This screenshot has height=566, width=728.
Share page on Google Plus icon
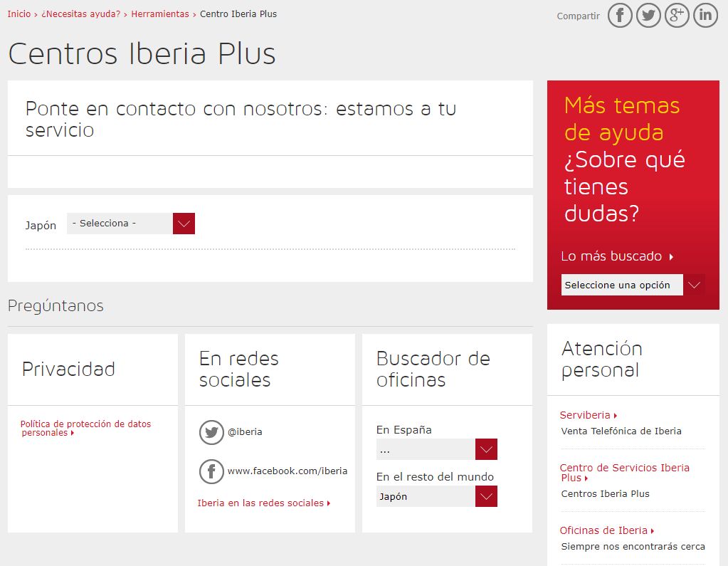(677, 16)
